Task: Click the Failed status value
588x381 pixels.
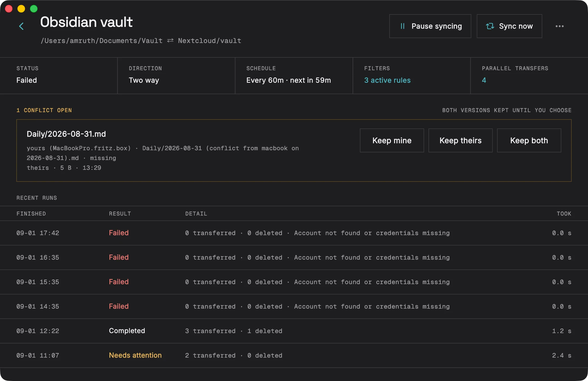Action: pos(27,80)
